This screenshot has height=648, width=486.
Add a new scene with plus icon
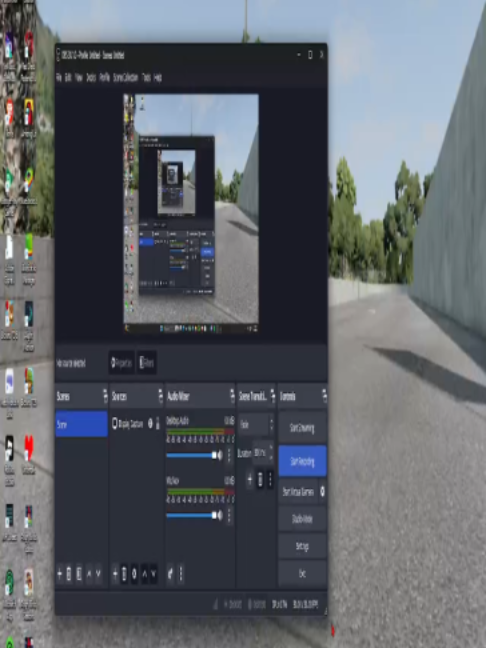(x=60, y=574)
